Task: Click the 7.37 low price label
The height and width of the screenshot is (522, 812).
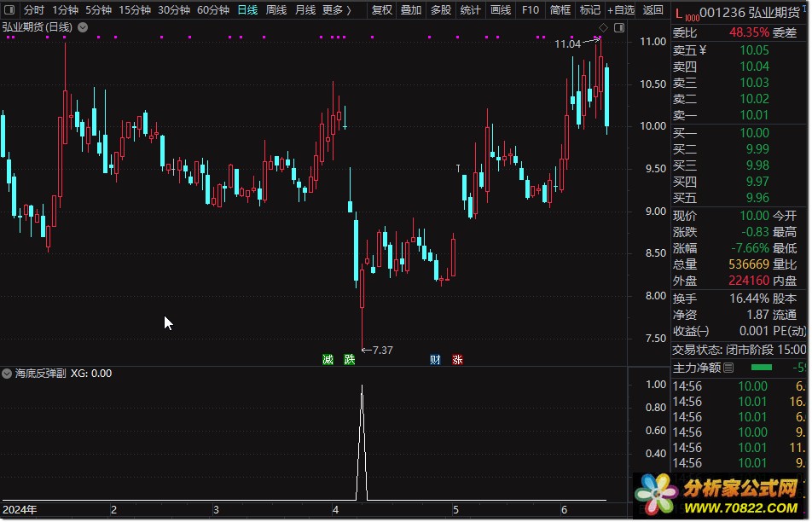Action: (x=383, y=350)
